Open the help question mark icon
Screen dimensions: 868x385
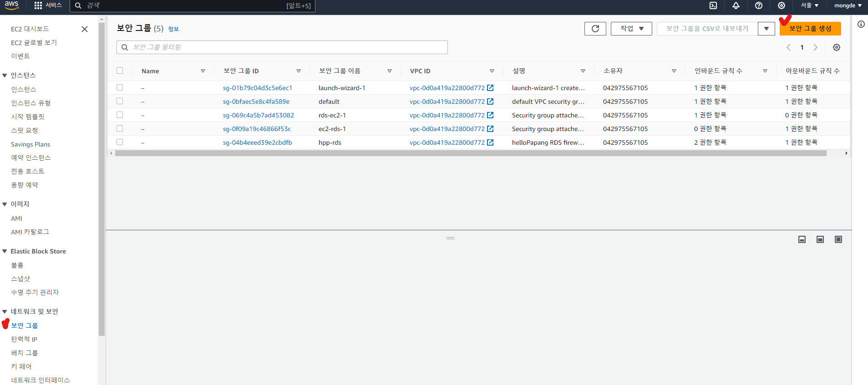[x=759, y=5]
